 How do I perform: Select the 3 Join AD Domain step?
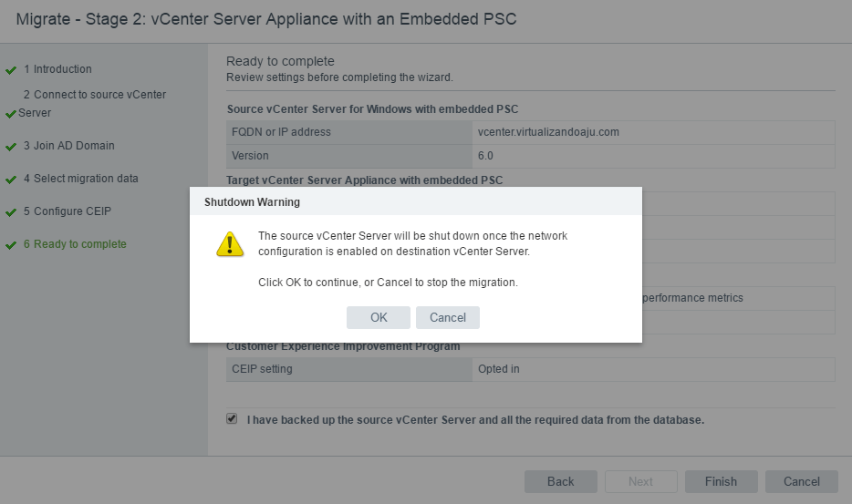pos(69,146)
